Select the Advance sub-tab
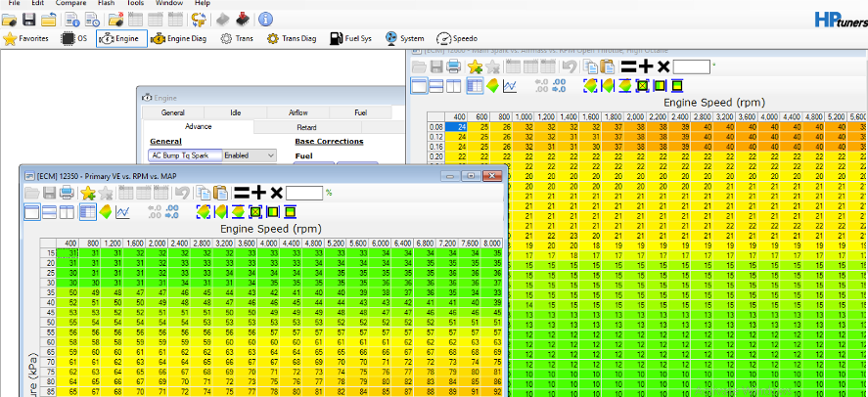868x397 pixels. click(x=198, y=126)
